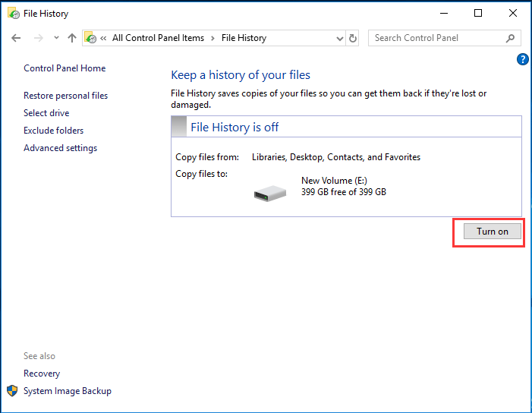The height and width of the screenshot is (413, 532).
Task: Click the File History title bar icon
Action: pyautogui.click(x=12, y=13)
